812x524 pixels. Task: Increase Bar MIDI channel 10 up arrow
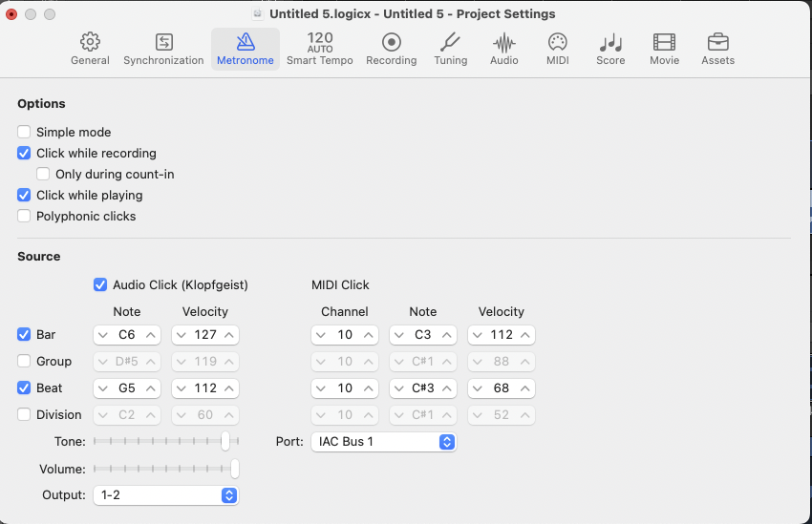[x=368, y=335]
